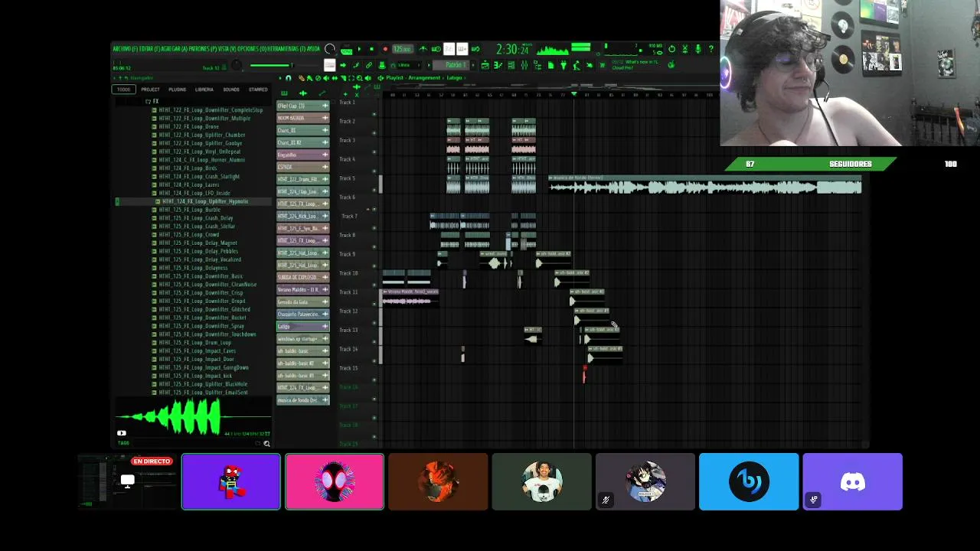Mute Track 5 using its green dot

click(x=374, y=190)
